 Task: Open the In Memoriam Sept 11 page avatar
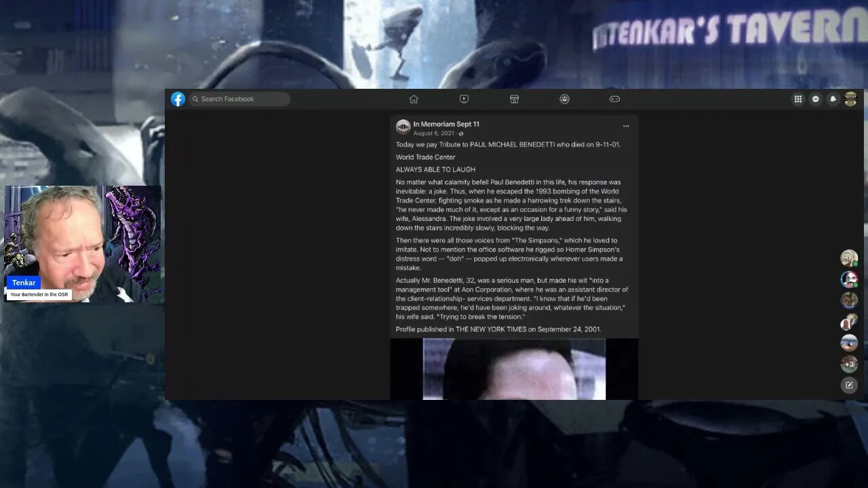tap(403, 127)
